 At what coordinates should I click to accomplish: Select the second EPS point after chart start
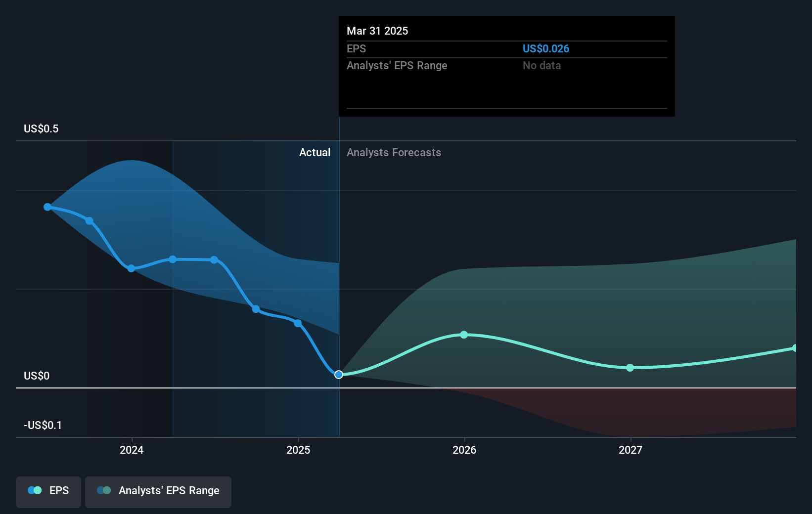coord(89,221)
